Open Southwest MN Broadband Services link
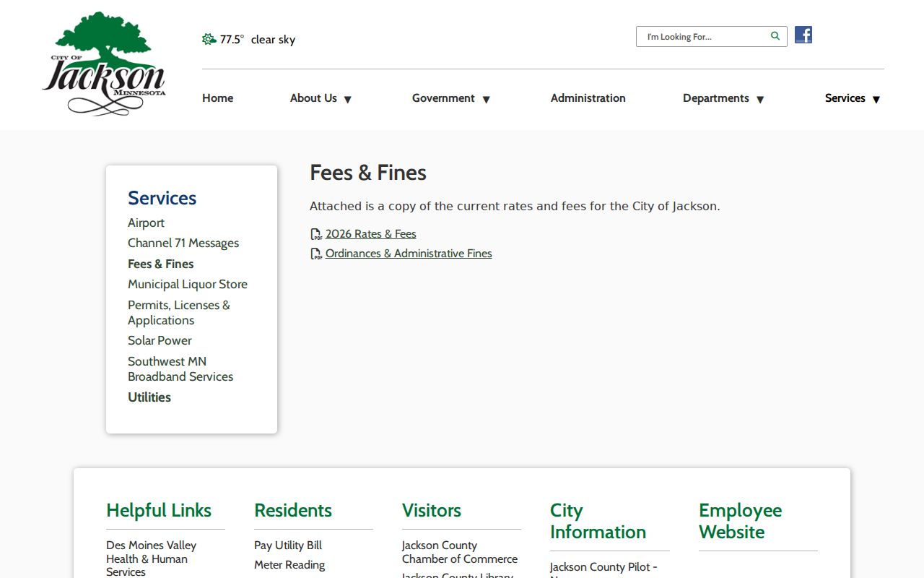 coord(180,368)
